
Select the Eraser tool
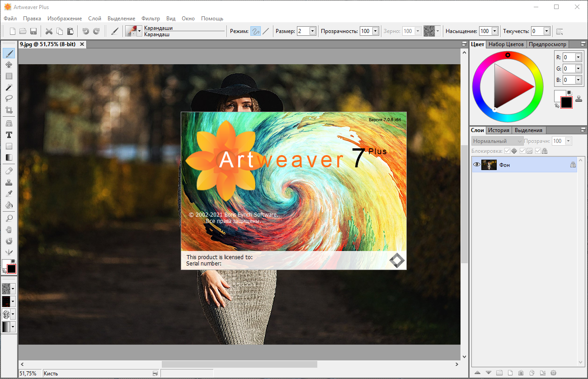(x=9, y=171)
